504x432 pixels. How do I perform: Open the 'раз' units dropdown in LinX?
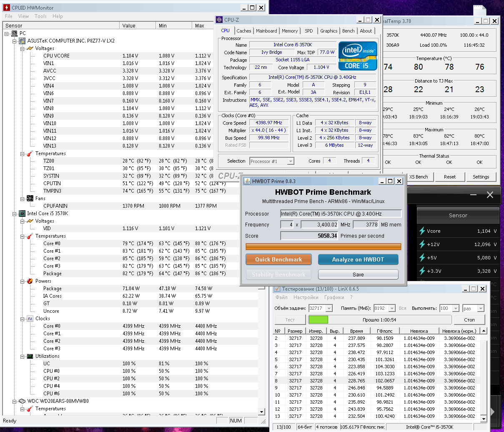[x=481, y=309]
